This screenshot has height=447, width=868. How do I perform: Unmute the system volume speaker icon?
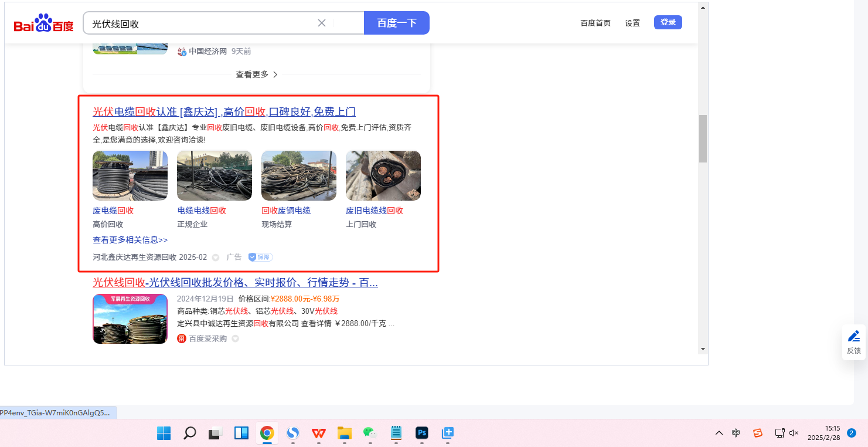coord(794,433)
